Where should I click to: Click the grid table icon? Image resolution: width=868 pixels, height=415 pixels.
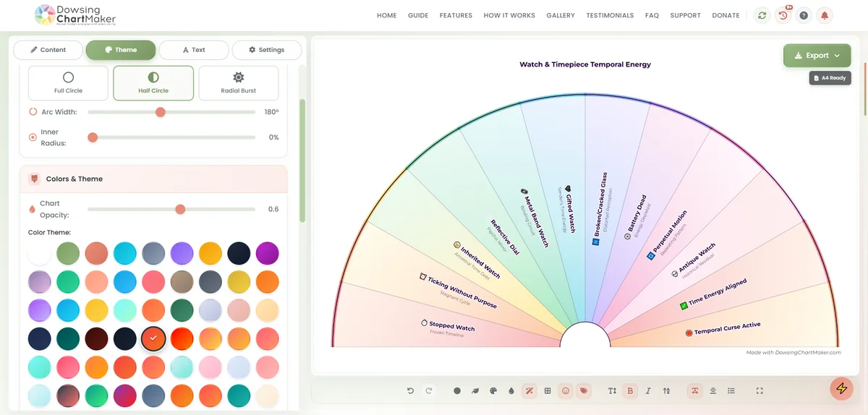click(548, 390)
